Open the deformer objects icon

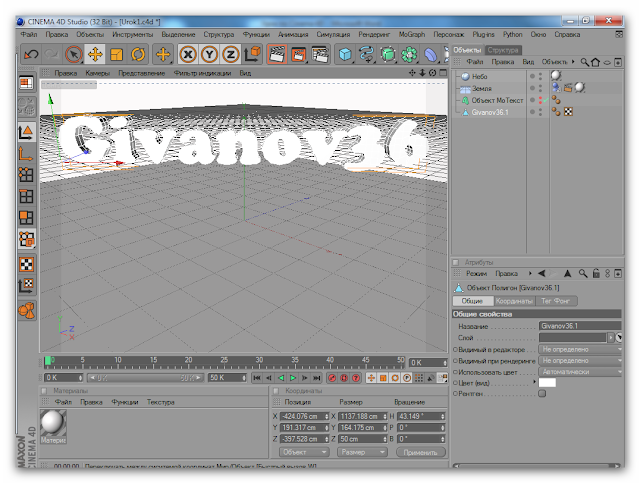pyautogui.click(x=430, y=54)
